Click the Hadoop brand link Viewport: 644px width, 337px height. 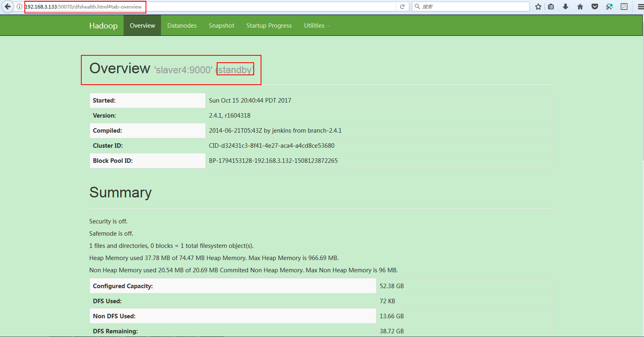click(x=103, y=26)
